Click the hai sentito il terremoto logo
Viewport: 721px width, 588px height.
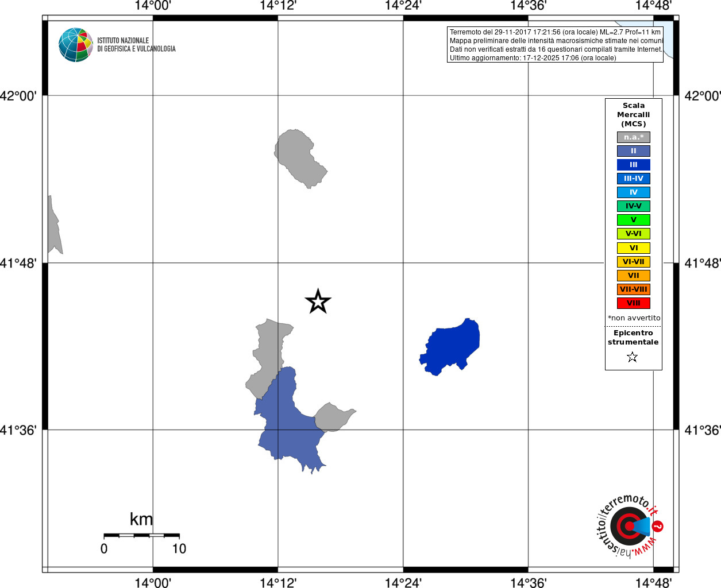point(630,525)
